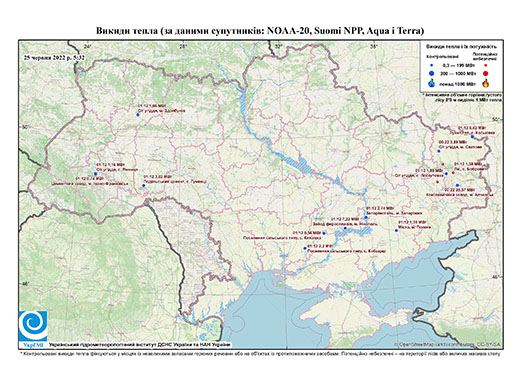Click the 200 — 1000 МВт legend label

[x=459, y=73]
